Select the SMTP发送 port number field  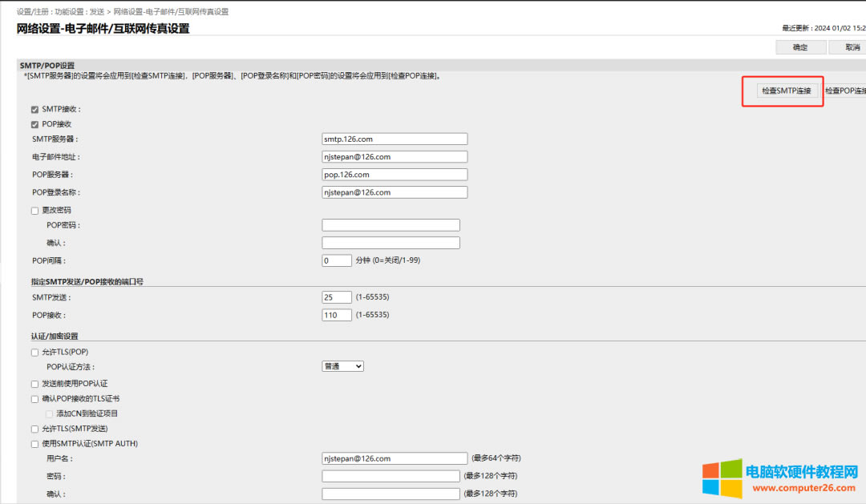tap(336, 297)
